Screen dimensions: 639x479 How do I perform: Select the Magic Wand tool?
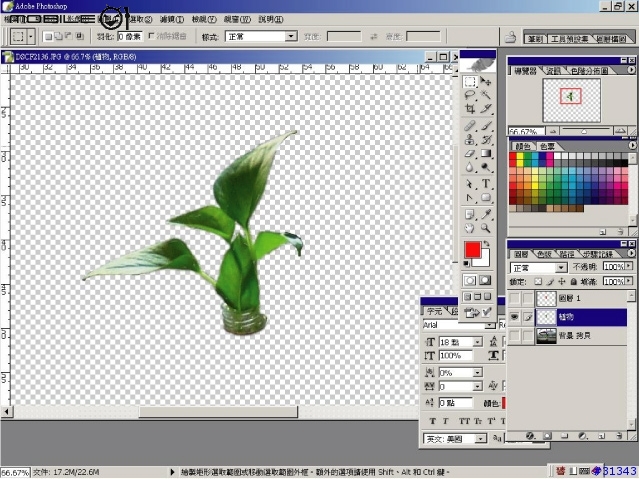[x=487, y=96]
